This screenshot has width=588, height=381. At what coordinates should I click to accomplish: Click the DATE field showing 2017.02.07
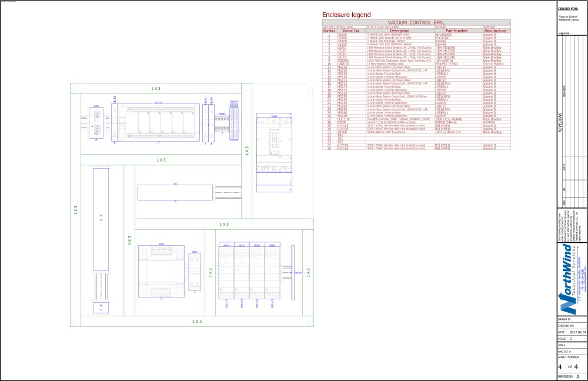click(573, 332)
